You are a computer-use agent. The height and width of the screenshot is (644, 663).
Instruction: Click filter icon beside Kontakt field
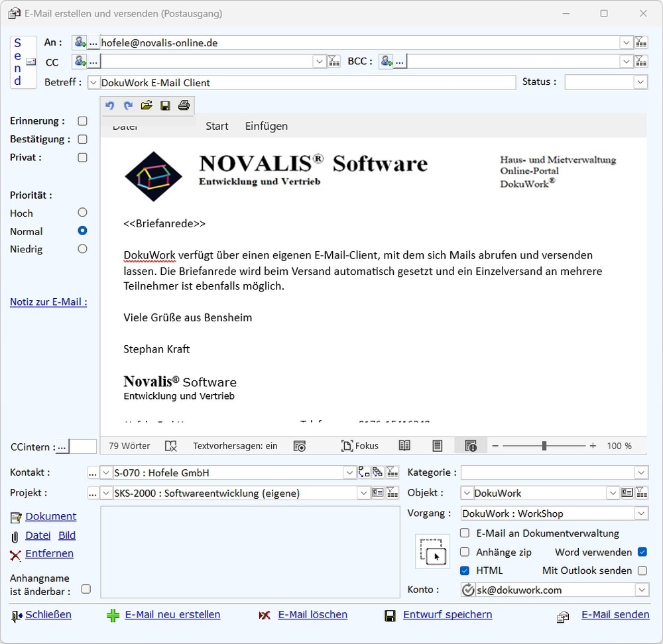tap(392, 472)
